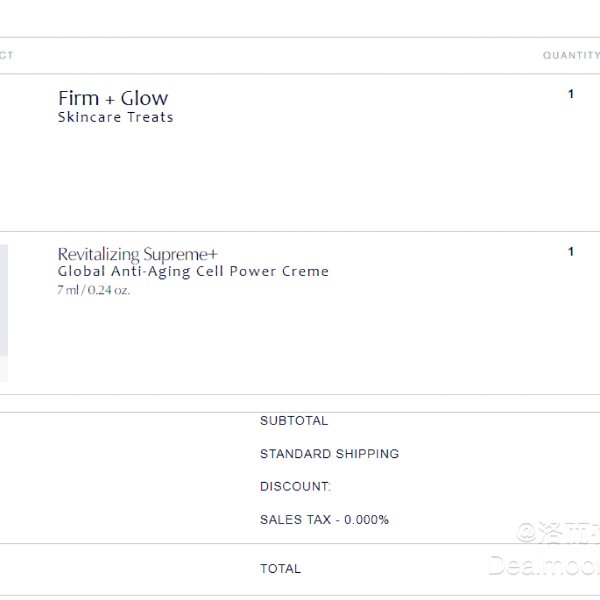This screenshot has height=600, width=600.
Task: Click the word Supreme+ in second product
Action: pos(180,255)
